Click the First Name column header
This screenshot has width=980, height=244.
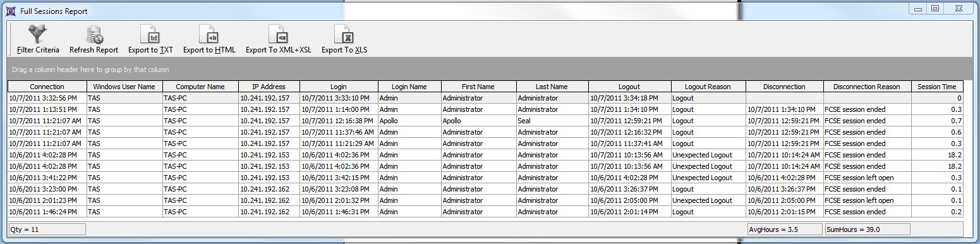pos(479,87)
